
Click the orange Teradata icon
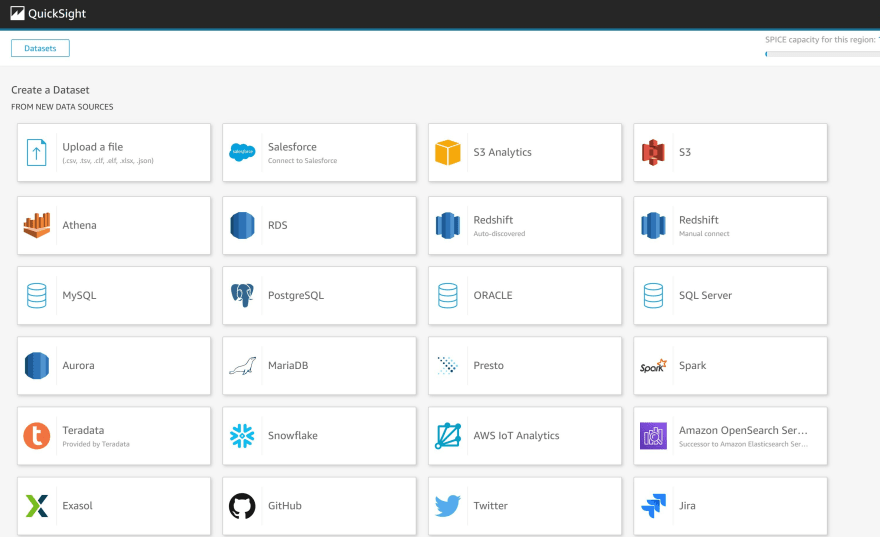pyautogui.click(x=36, y=436)
